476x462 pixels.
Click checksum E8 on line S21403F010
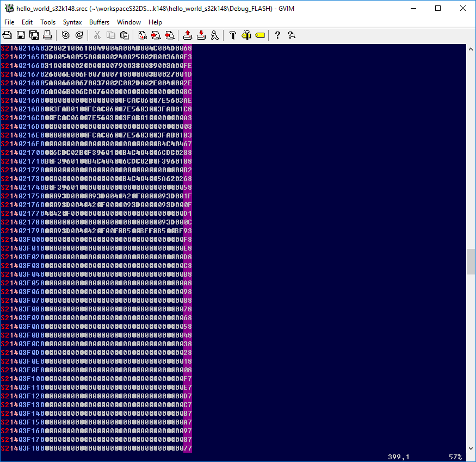coord(188,248)
